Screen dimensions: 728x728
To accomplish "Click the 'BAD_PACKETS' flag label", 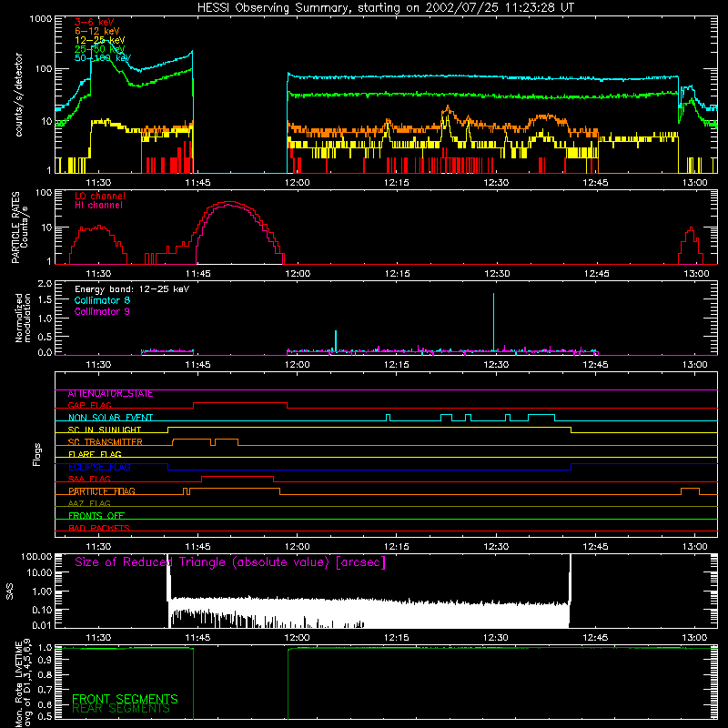I will [x=99, y=528].
